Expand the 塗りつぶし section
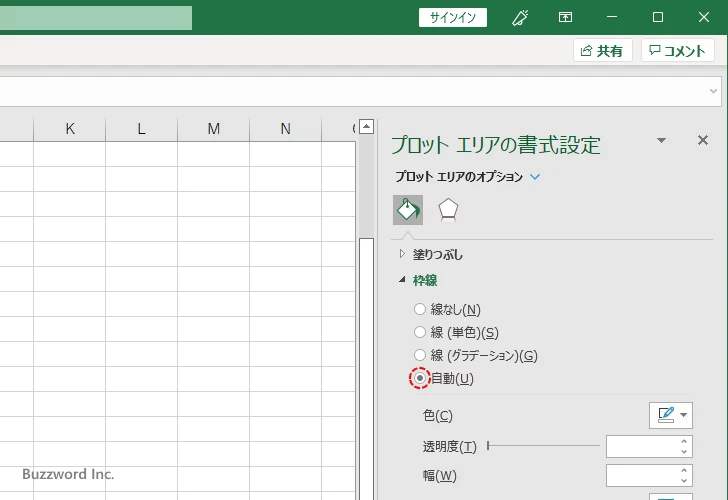Viewport: 728px width, 500px height. coord(402,254)
